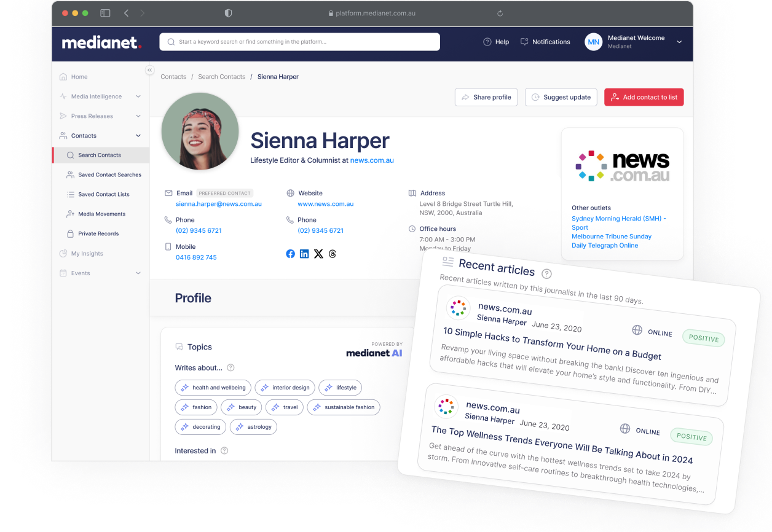Viewport: 772px width, 532px height.
Task: Open Sienna Harper's Facebook profile icon
Action: point(290,254)
